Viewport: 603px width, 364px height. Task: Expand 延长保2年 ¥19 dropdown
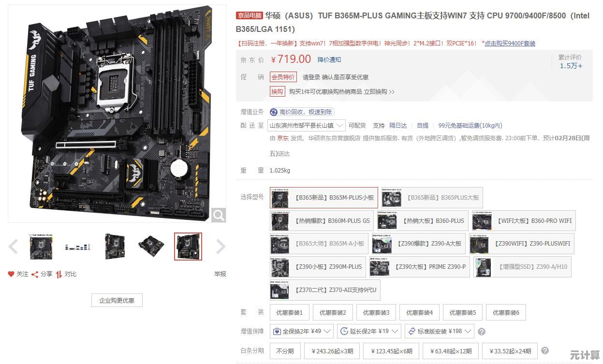click(x=369, y=332)
